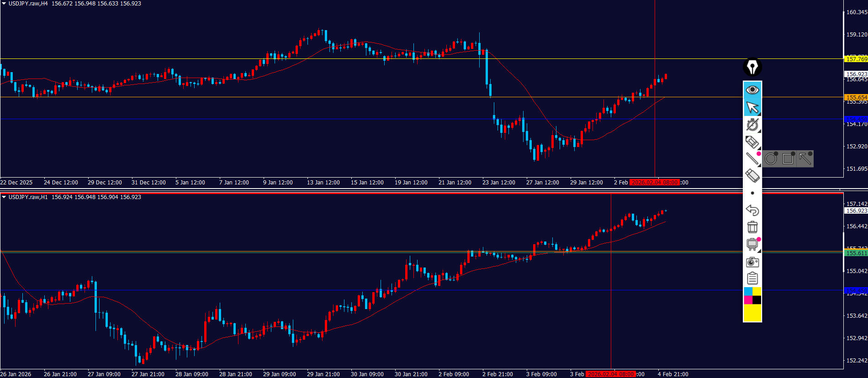Choose the magenta color swatch
868x378 pixels.
748,300
